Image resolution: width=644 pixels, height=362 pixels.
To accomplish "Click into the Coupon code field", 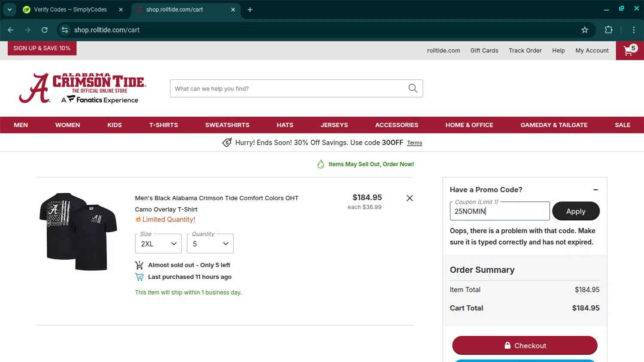I will 500,211.
